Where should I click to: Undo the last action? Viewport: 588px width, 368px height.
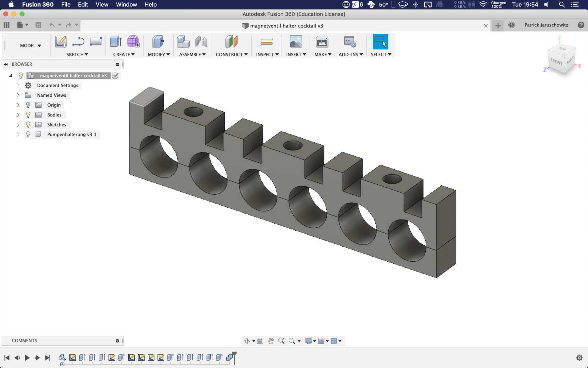point(52,25)
